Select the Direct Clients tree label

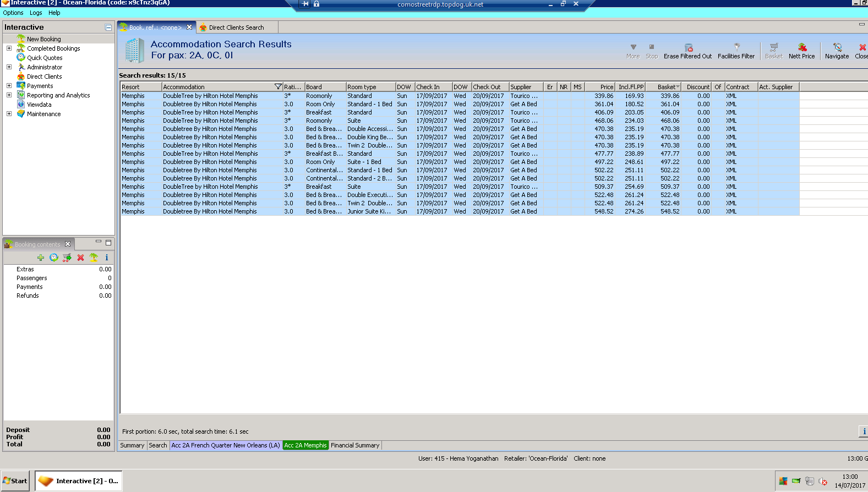point(45,76)
